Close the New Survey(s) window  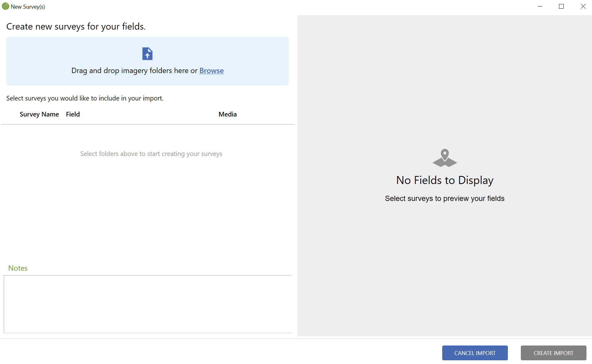[x=583, y=6]
